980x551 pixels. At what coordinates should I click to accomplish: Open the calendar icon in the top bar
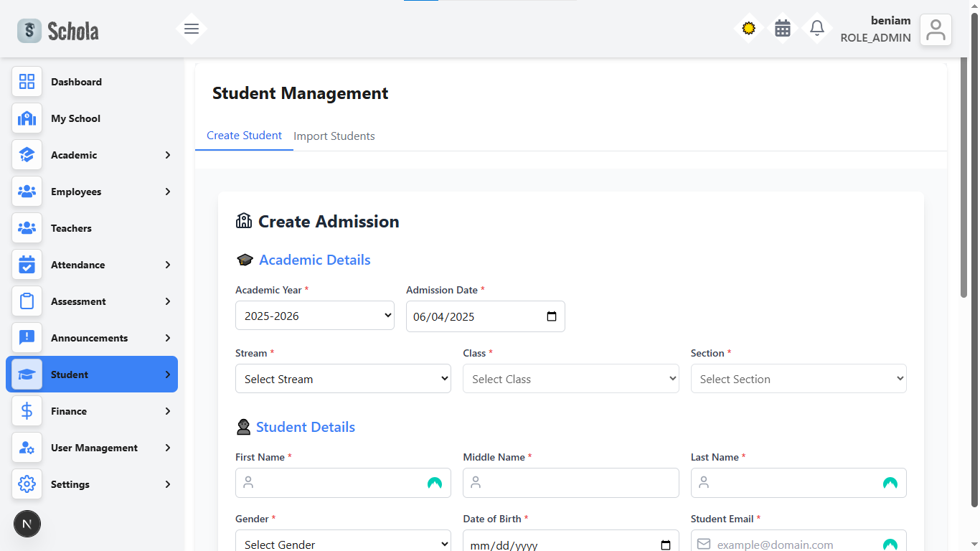(x=782, y=29)
